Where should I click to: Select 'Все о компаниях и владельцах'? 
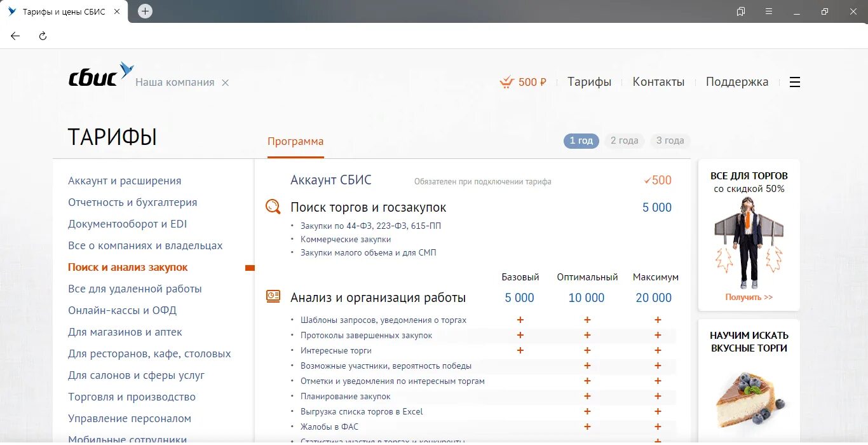coord(145,246)
